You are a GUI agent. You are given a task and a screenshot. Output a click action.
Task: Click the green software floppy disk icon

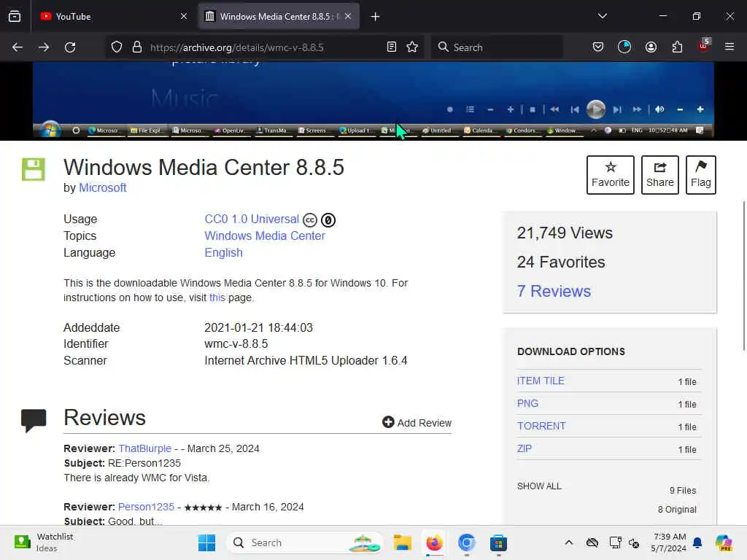pyautogui.click(x=34, y=169)
